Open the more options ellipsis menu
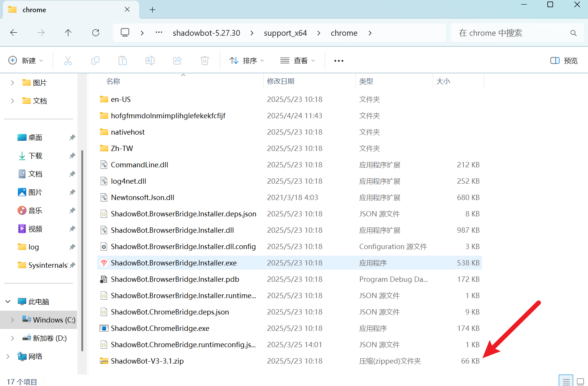This screenshot has height=386, width=588. click(x=338, y=60)
